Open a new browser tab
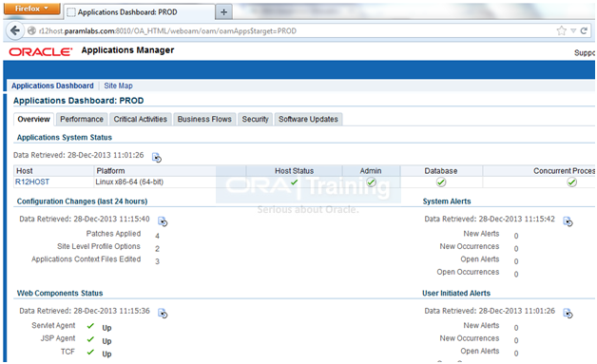Image resolution: width=597 pixels, height=364 pixels. pyautogui.click(x=224, y=12)
